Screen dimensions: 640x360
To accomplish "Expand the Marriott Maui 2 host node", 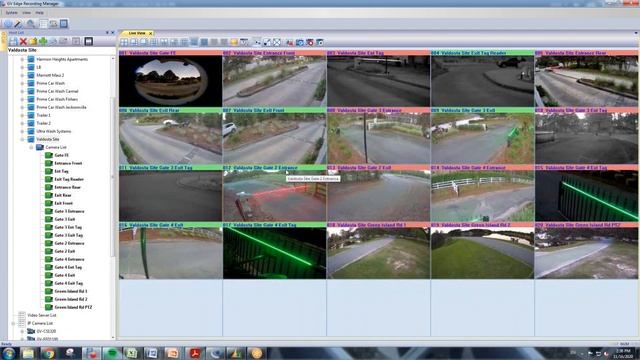I will [x=22, y=75].
